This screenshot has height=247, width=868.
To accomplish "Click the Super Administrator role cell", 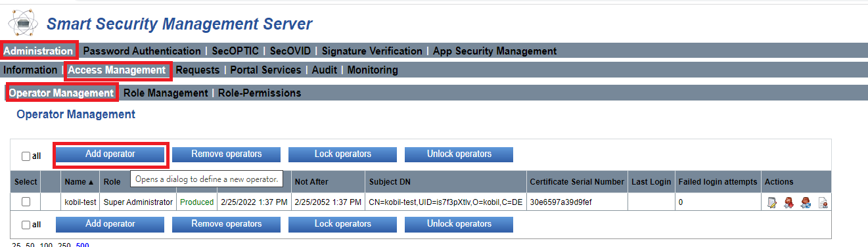I will [138, 202].
